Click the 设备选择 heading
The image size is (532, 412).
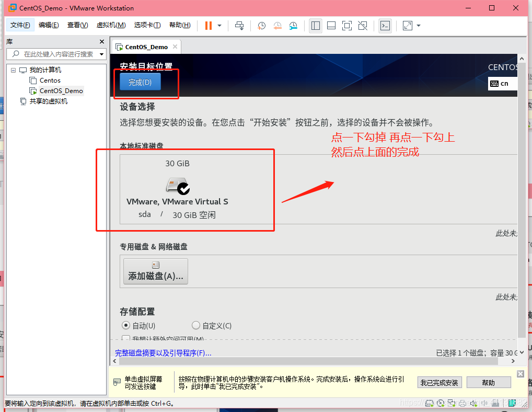137,107
